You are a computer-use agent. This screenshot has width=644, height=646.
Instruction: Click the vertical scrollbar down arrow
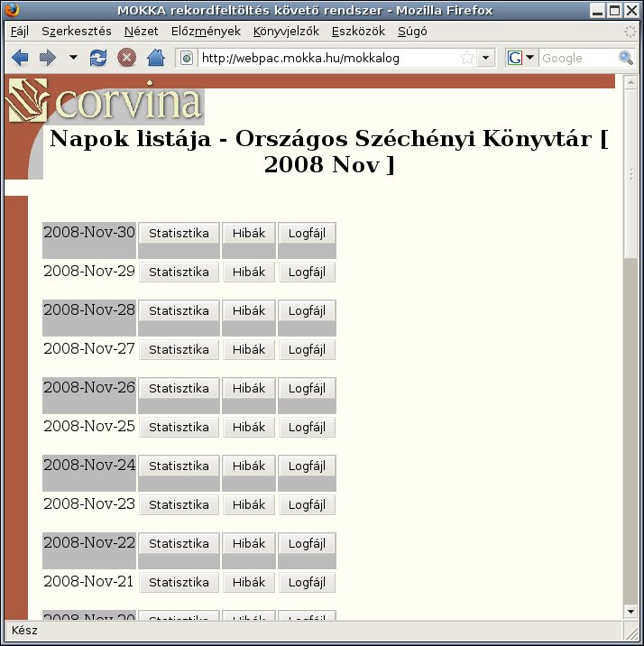[x=630, y=613]
